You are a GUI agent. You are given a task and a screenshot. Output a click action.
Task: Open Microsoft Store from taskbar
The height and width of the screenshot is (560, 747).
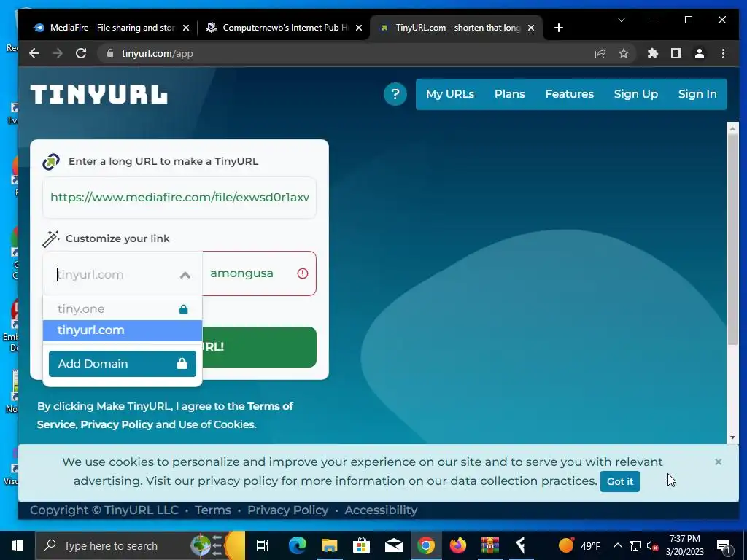(362, 545)
